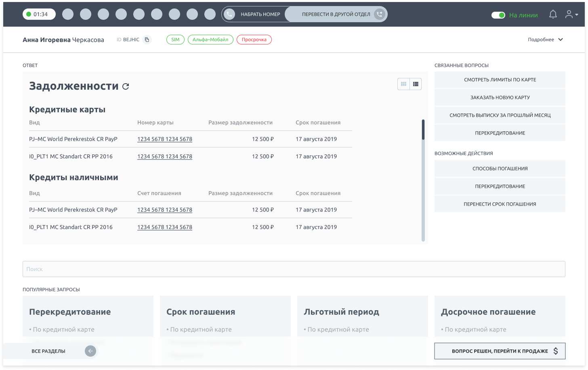The height and width of the screenshot is (370, 588).
Task: Click the phone icon beside Набрать номер
Action: 229,14
